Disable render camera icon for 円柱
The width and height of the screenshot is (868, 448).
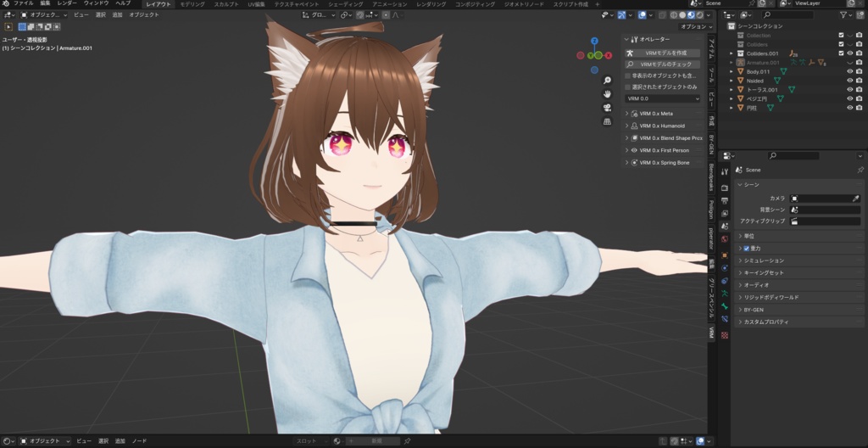[860, 108]
